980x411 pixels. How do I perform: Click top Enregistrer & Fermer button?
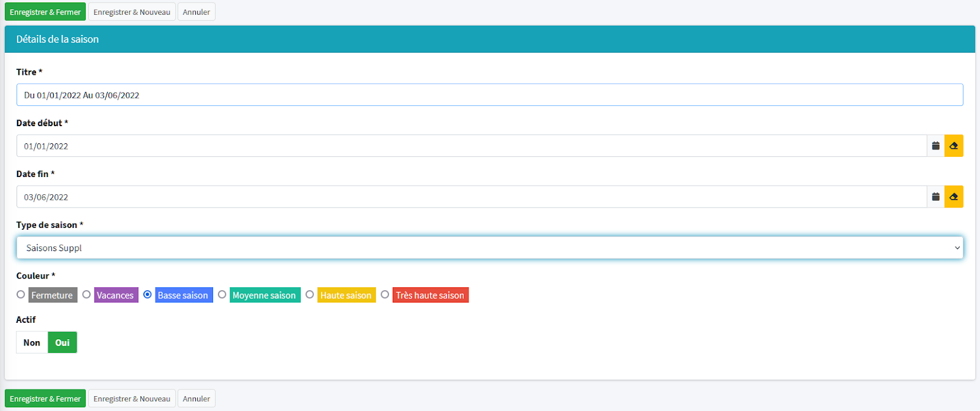click(x=45, y=12)
